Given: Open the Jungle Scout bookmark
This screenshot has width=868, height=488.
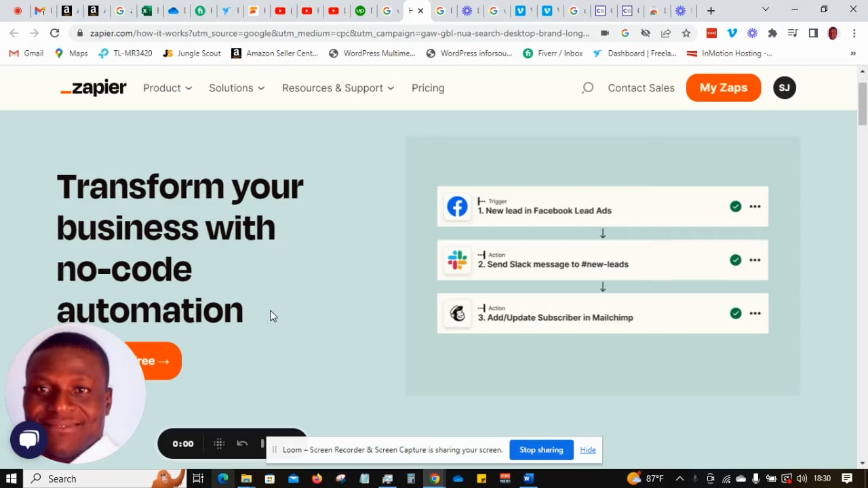Looking at the screenshot, I should (192, 54).
